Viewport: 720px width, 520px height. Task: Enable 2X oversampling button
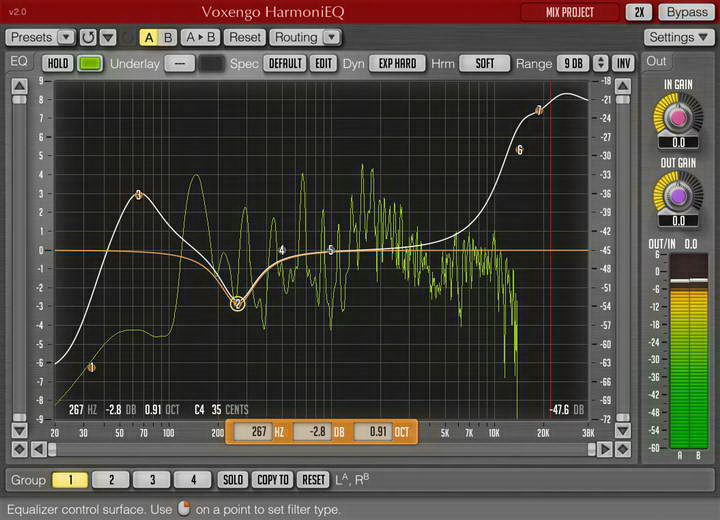coord(639,12)
